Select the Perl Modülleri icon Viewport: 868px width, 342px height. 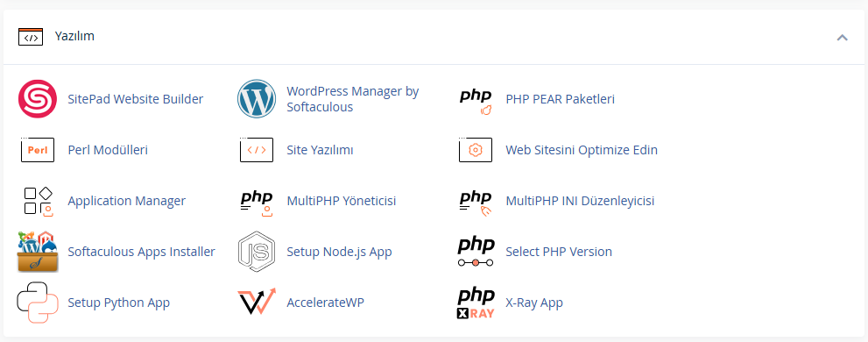(x=37, y=150)
